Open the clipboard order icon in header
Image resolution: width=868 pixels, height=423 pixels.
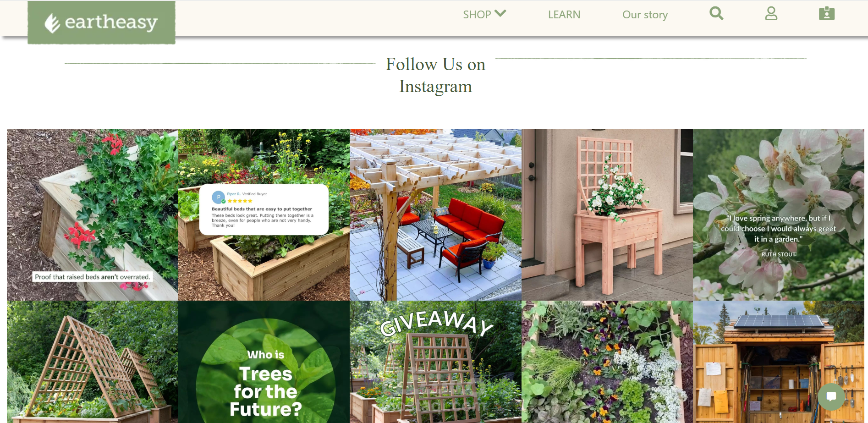pos(827,14)
